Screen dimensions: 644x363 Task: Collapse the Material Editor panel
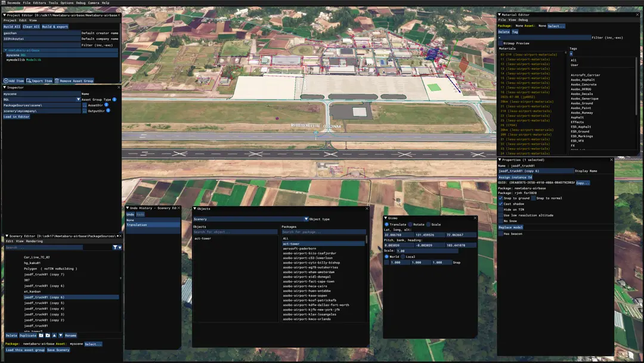500,15
